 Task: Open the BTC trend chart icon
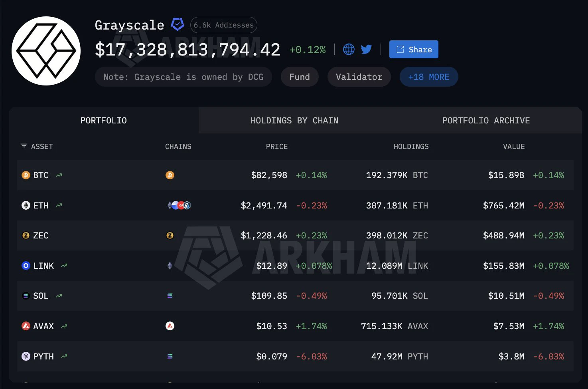(x=59, y=175)
